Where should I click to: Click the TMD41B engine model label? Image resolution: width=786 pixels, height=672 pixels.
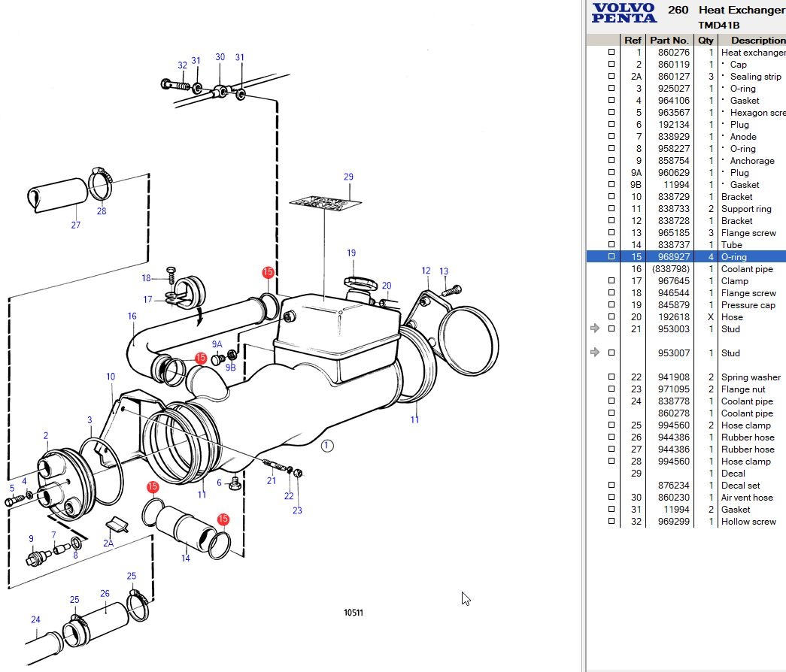pyautogui.click(x=719, y=25)
